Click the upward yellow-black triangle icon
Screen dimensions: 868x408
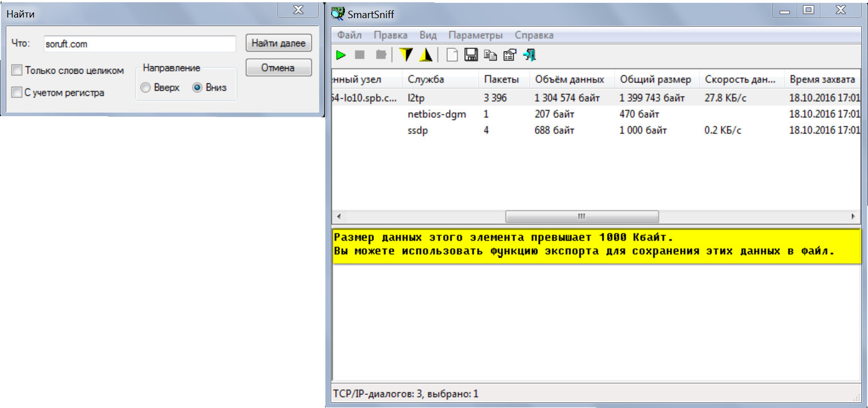click(x=426, y=55)
